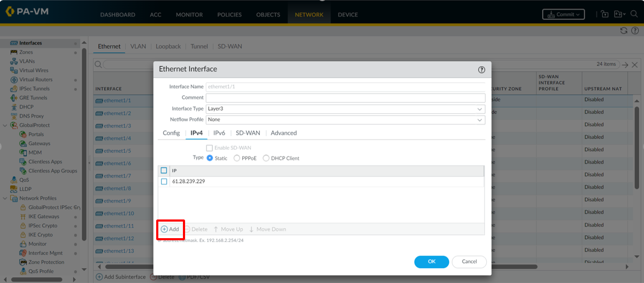Screen dimensions: 644x283
Task: Click the config lock icon in header
Action: pyautogui.click(x=605, y=14)
